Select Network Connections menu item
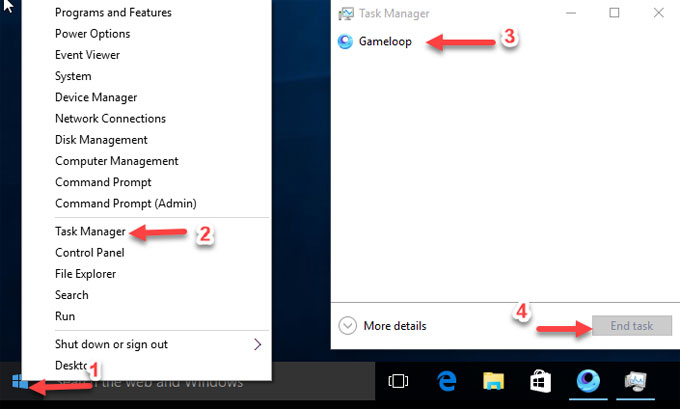This screenshot has height=409, width=680. tap(110, 118)
